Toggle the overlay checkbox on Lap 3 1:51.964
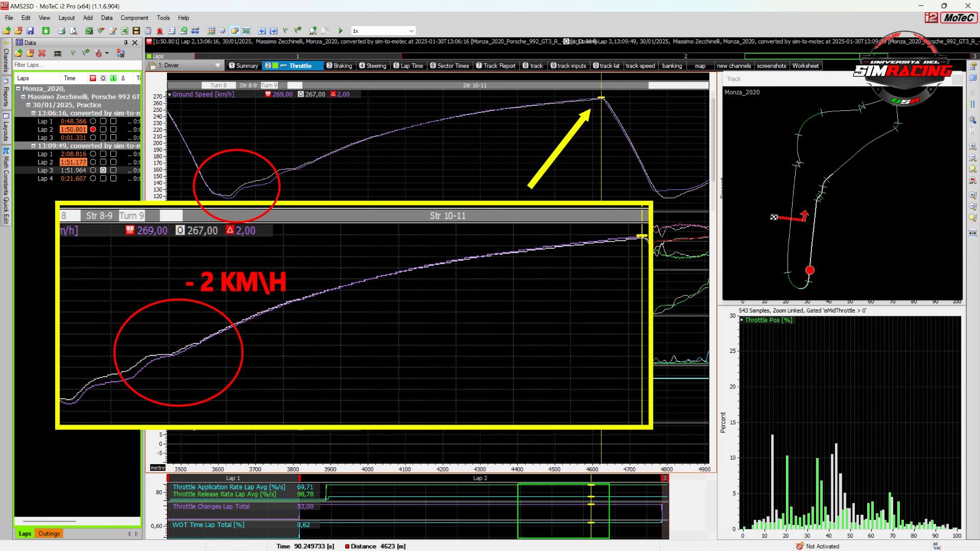980x551 pixels. (103, 171)
